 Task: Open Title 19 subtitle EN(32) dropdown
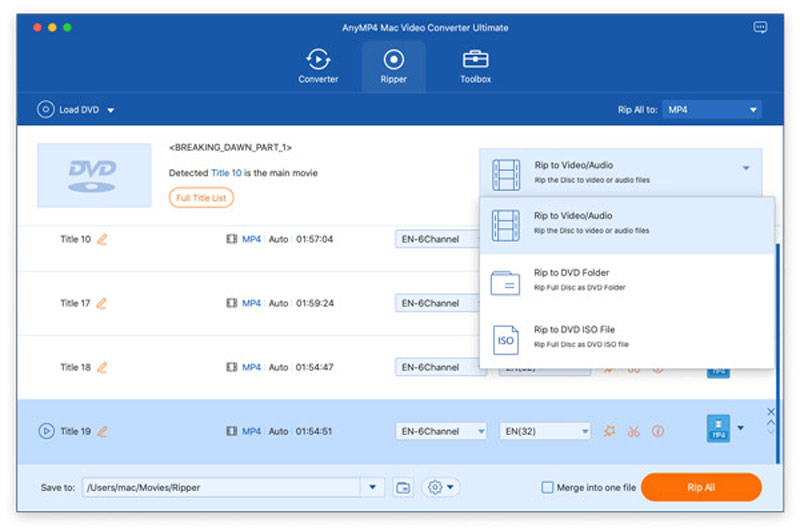[x=545, y=431]
